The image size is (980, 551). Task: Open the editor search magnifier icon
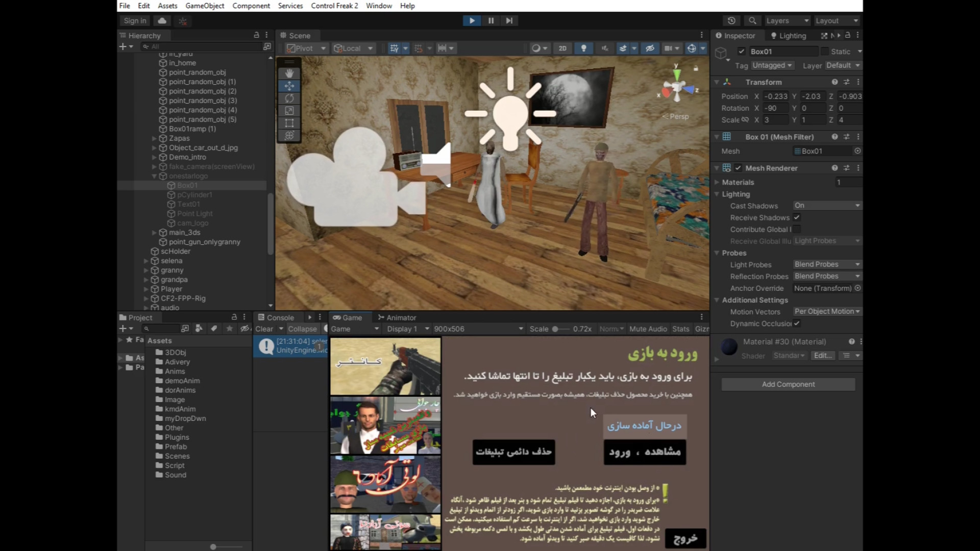tap(752, 20)
